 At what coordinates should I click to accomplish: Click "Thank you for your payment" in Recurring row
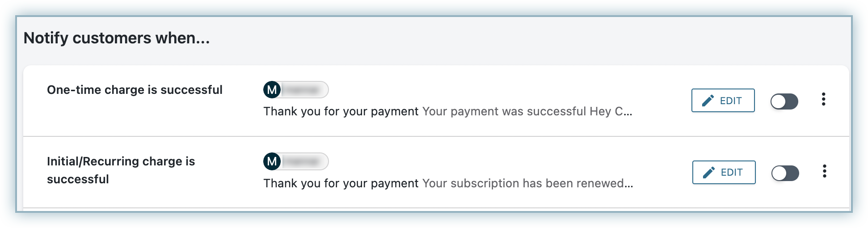point(341,183)
